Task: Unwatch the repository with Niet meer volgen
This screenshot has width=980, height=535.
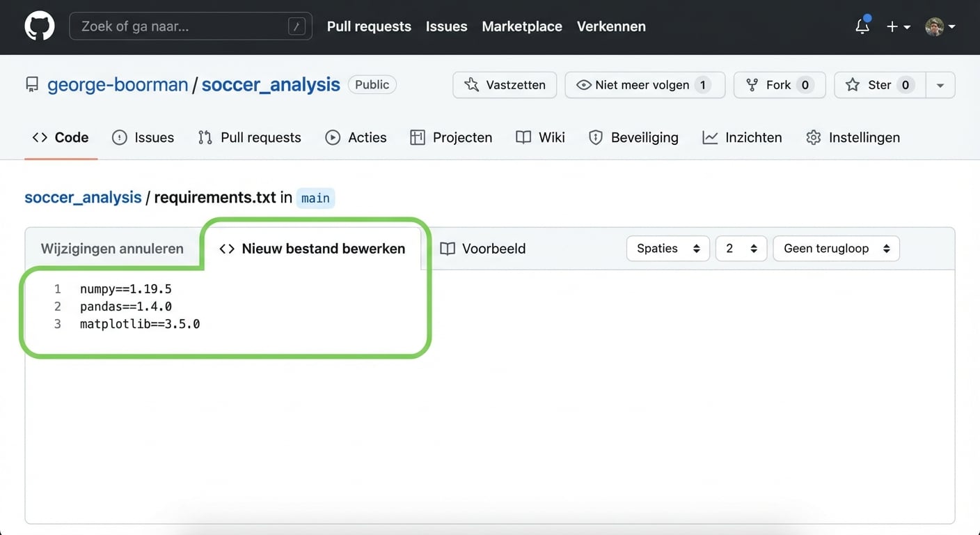Action: click(644, 84)
